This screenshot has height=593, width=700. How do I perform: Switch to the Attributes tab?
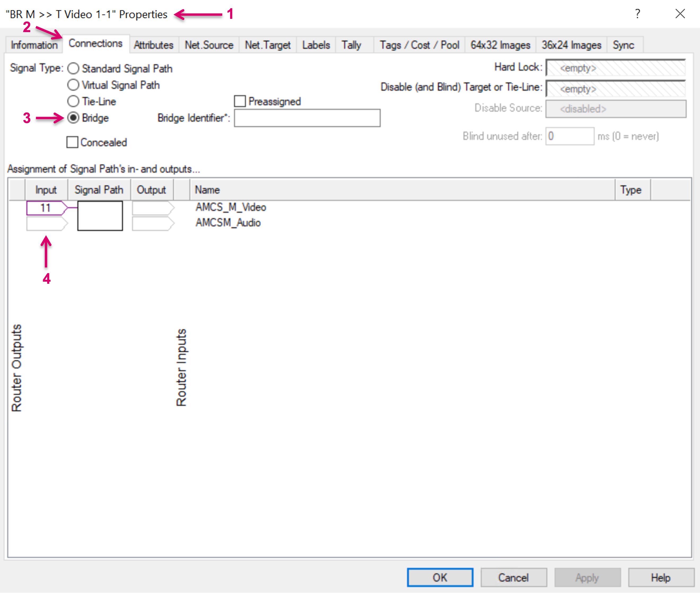coord(154,45)
